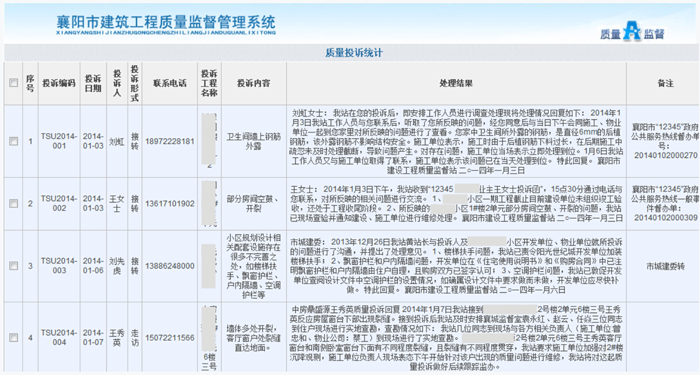Open complaint code TSU2014-003
The image size is (700, 375).
click(x=59, y=266)
